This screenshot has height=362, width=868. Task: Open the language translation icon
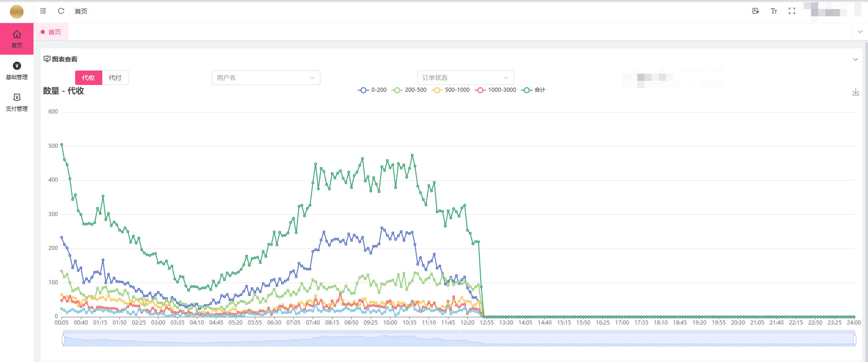(x=755, y=11)
